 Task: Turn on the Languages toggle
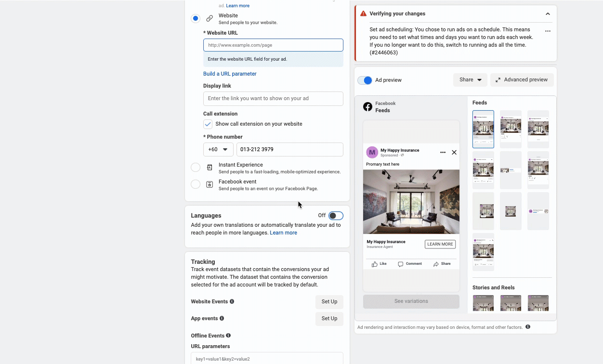[336, 216]
